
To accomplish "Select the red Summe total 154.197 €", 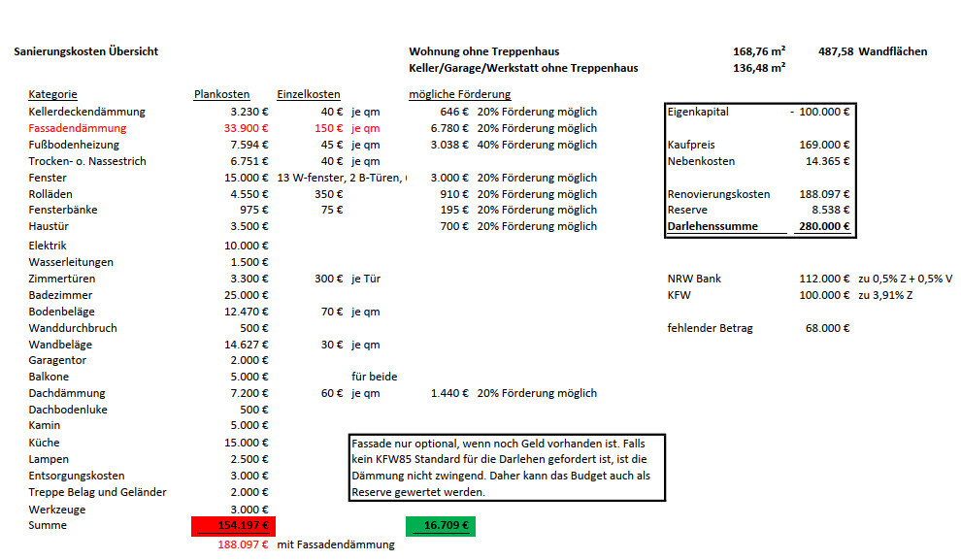I will [x=233, y=526].
